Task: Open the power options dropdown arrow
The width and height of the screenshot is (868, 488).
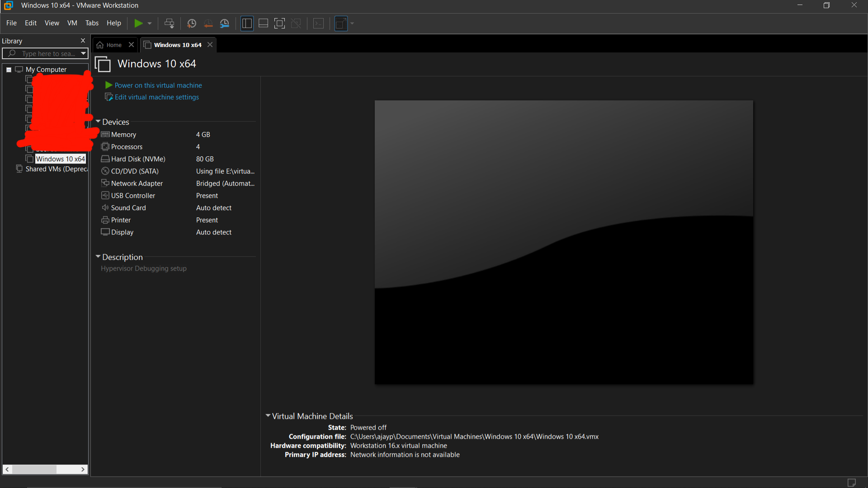Action: point(150,23)
